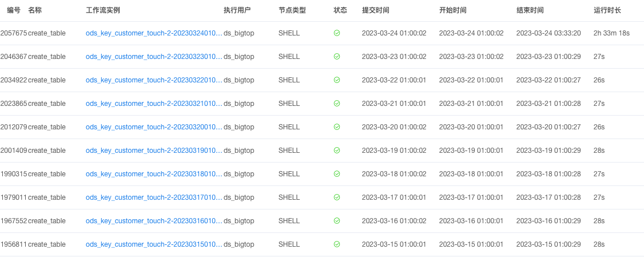Click submit time 2023-03-23 01:00:02
The height and width of the screenshot is (257, 644).
(394, 57)
